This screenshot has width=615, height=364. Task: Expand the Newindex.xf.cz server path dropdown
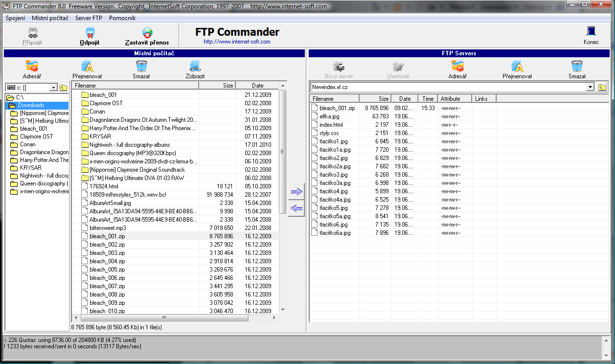click(x=591, y=87)
